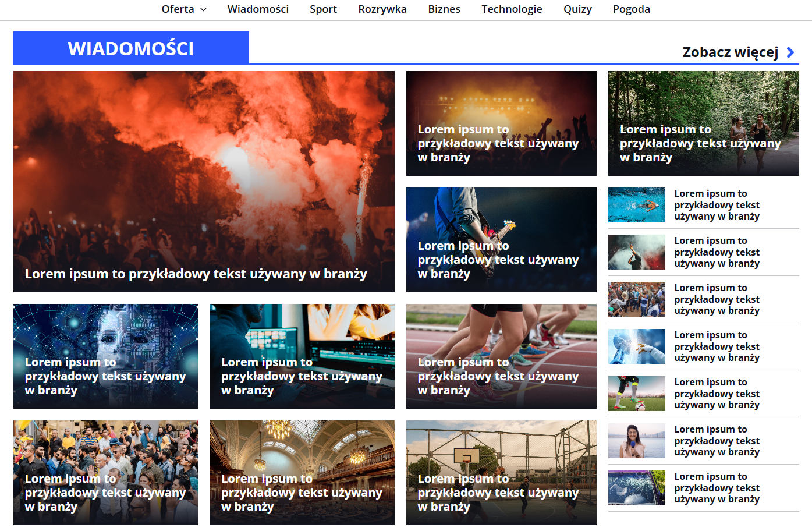The image size is (812, 531).
Task: Go to the Sport section
Action: (x=323, y=9)
